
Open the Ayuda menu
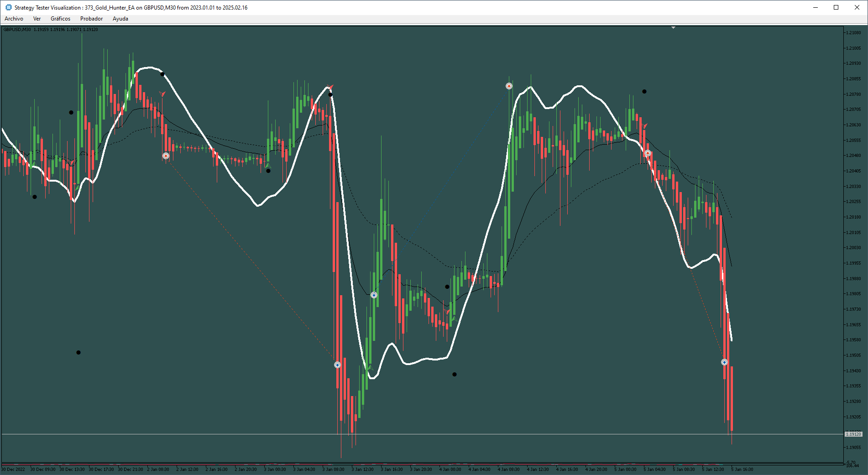120,19
